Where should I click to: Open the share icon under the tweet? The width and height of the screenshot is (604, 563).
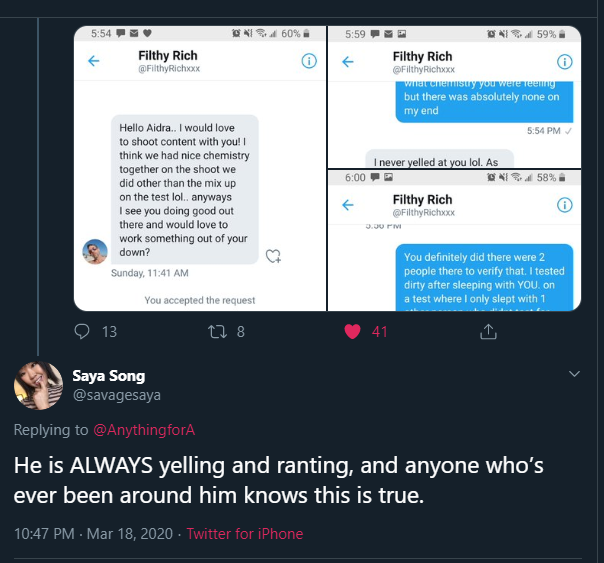click(488, 331)
